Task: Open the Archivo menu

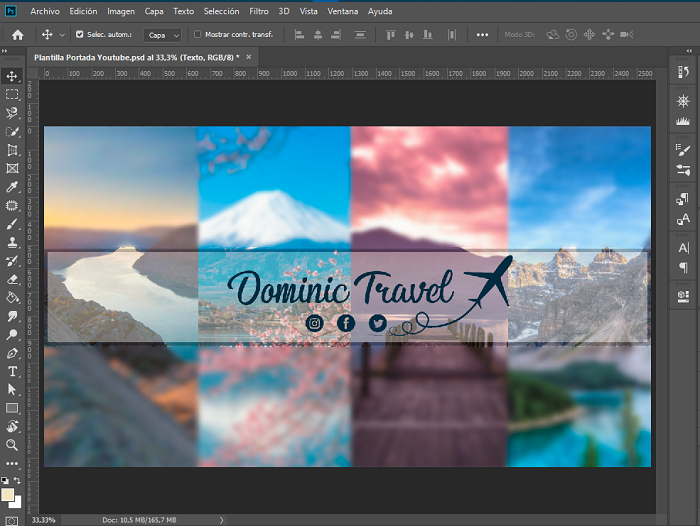Action: (45, 11)
